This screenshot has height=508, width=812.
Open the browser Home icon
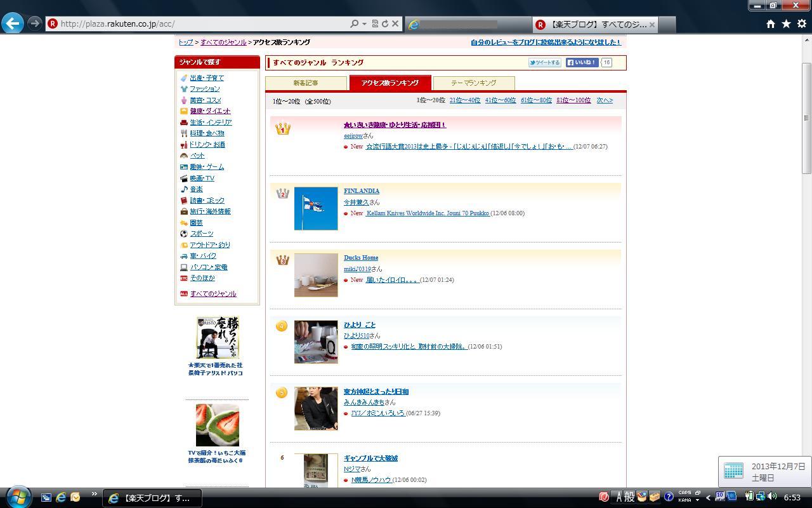[x=770, y=24]
